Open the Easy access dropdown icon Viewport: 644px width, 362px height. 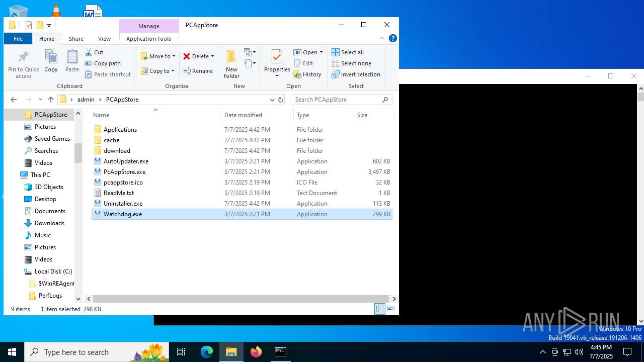[x=250, y=63]
